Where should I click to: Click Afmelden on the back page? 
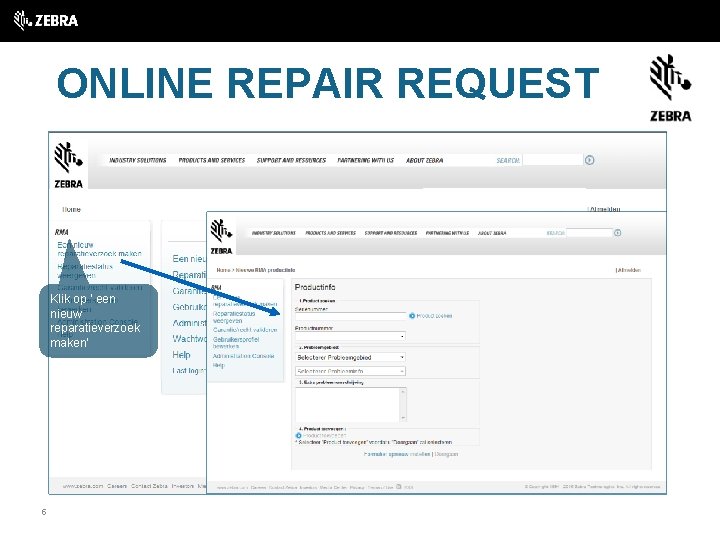tap(604, 209)
